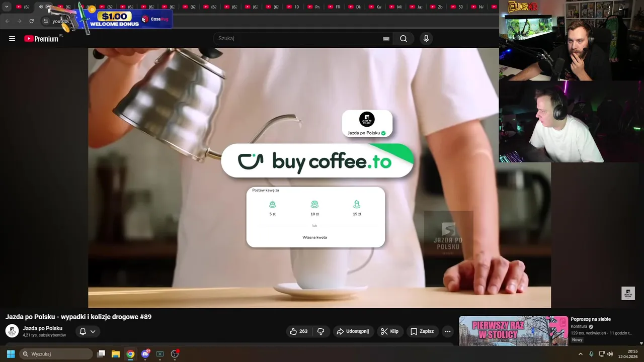Go forward with browser forward arrow
Screen dimensions: 644x362
[x=19, y=21]
